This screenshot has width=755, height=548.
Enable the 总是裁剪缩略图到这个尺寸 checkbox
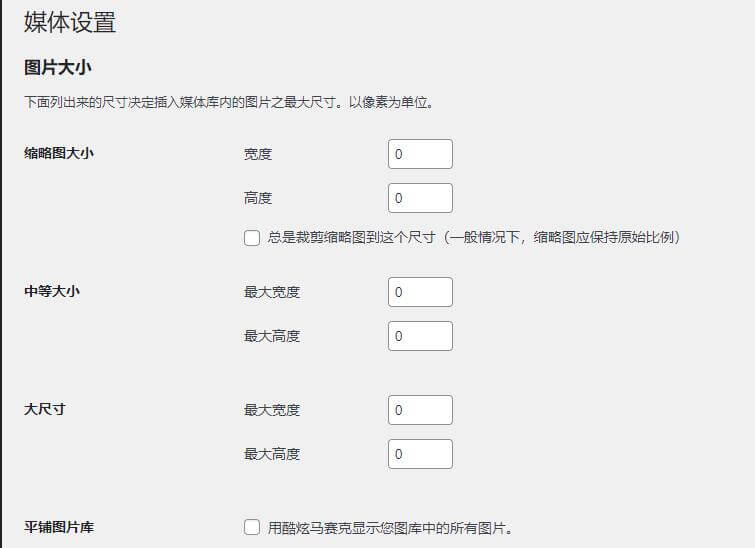click(x=252, y=238)
